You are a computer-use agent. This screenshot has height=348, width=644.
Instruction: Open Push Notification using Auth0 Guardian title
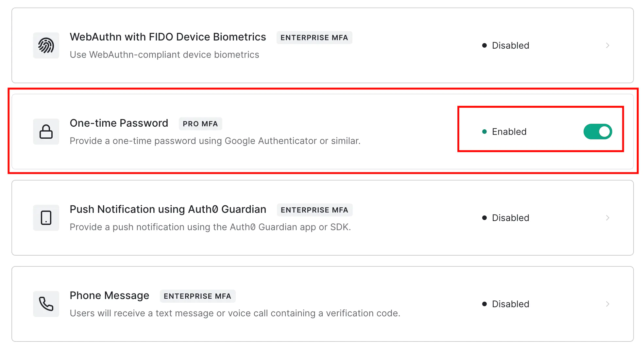pyautogui.click(x=168, y=209)
